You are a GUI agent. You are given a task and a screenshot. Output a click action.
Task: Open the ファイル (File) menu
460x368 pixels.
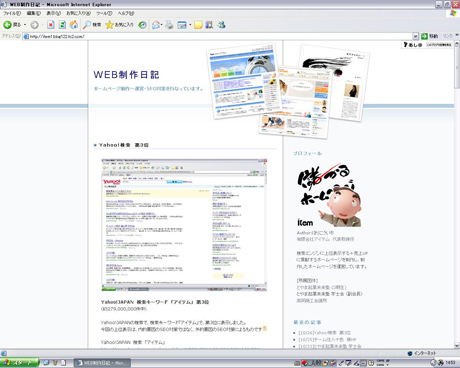12,13
